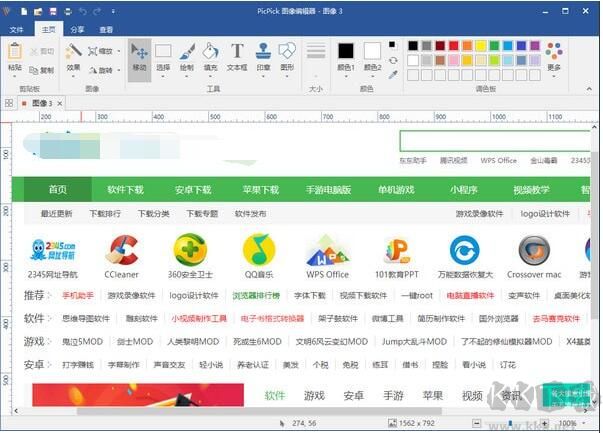Viewport: 603px width, 433px height.
Task: Pick the green palette swatch
Action: 494,46
